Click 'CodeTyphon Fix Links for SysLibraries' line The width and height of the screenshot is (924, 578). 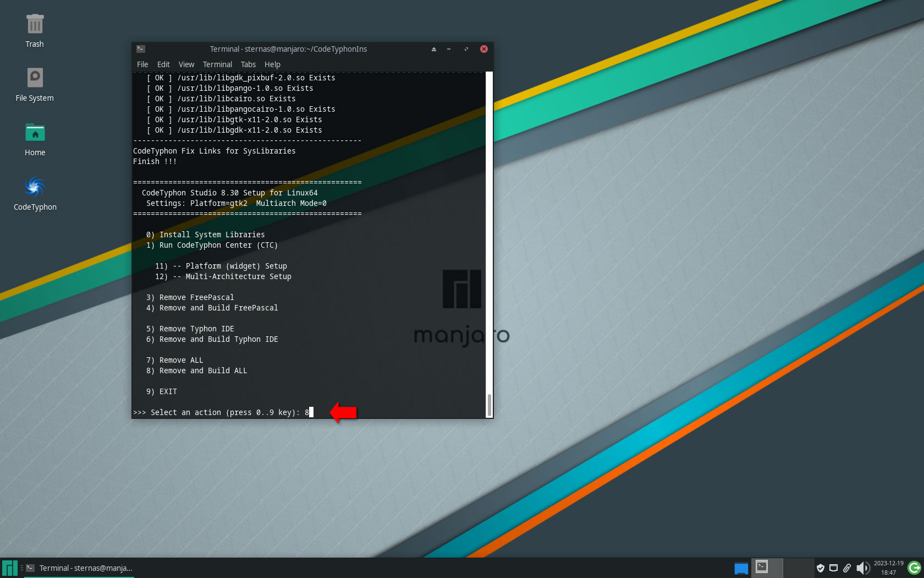[x=214, y=151]
